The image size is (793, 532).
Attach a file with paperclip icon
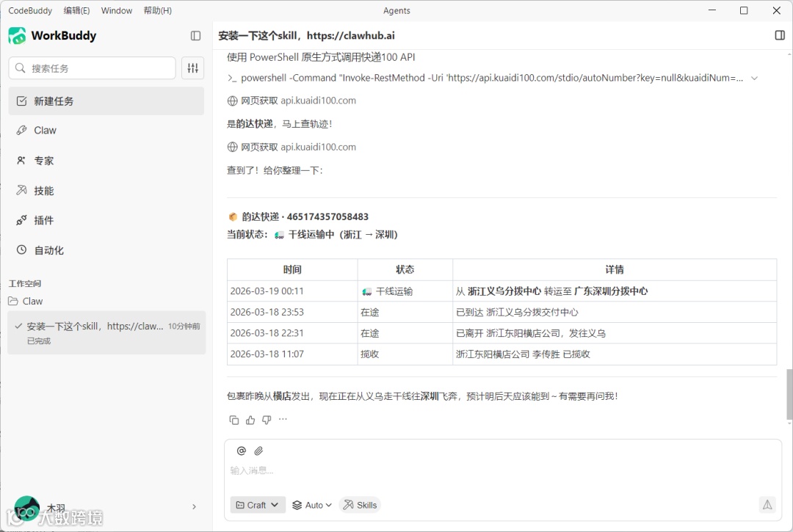[x=258, y=450]
